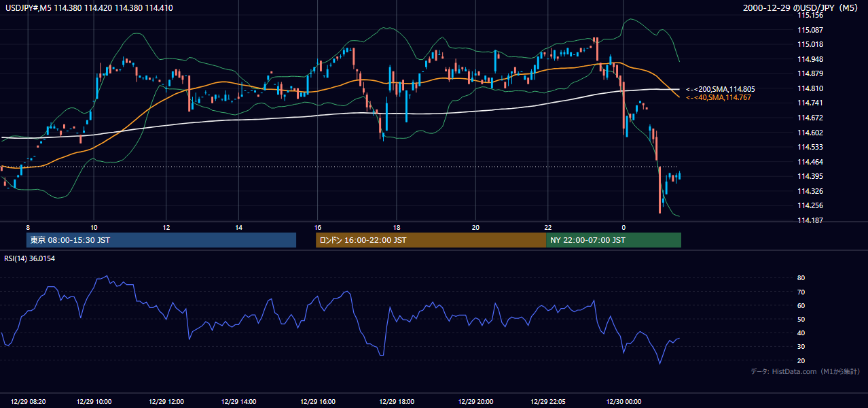
Task: Click RSI level 60 on the scale
Action: (x=801, y=305)
